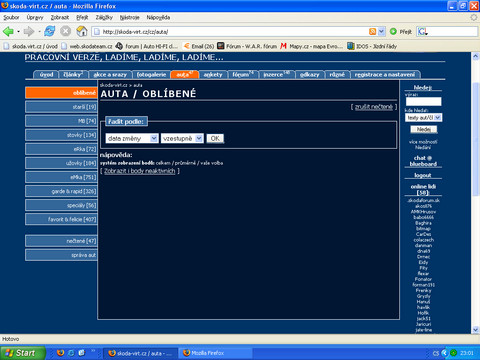Open the 'vzestupně' order dropdown
Viewport: 480px width, 360px height.
click(x=182, y=138)
